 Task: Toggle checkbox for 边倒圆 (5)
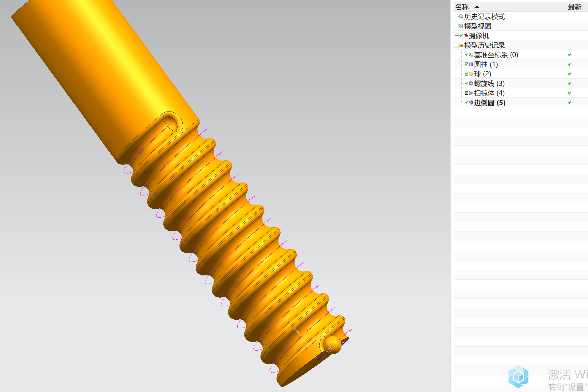tap(467, 103)
